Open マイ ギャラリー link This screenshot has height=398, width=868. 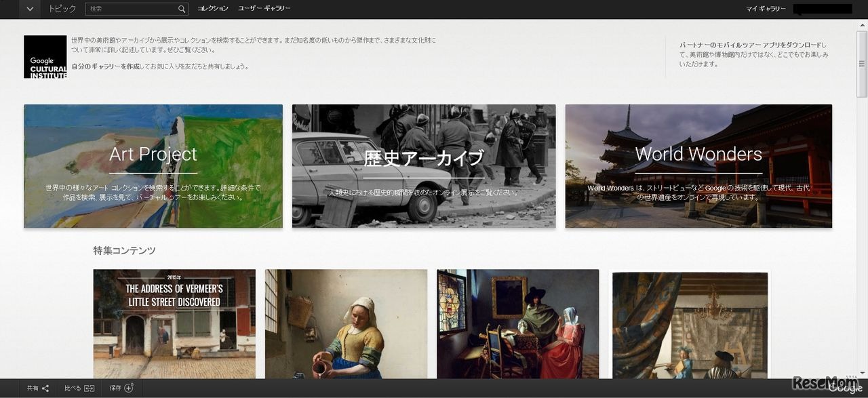point(766,9)
